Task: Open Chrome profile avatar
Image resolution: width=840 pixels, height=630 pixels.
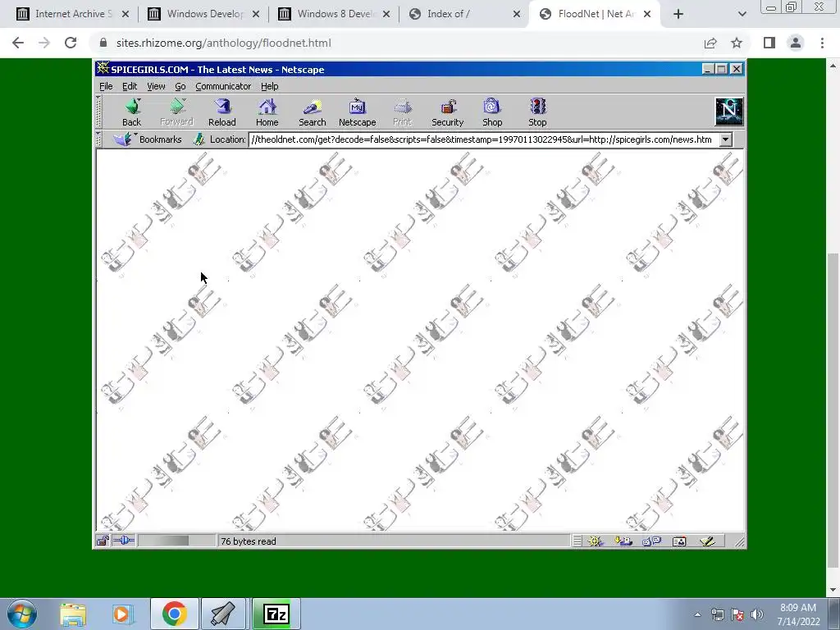Action: click(796, 43)
